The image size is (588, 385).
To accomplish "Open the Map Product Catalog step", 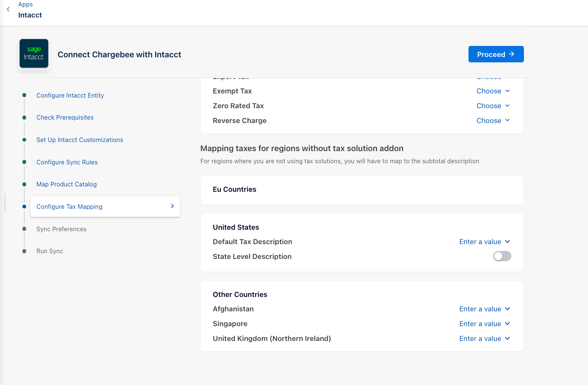I will [66, 185].
